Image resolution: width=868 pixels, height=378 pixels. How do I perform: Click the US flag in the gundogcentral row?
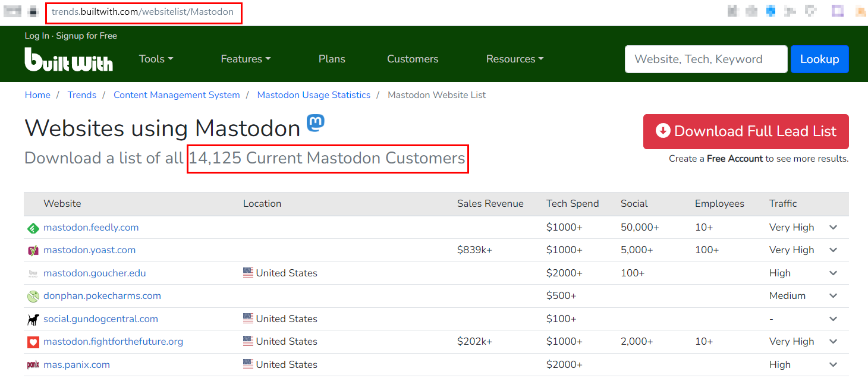pyautogui.click(x=248, y=319)
